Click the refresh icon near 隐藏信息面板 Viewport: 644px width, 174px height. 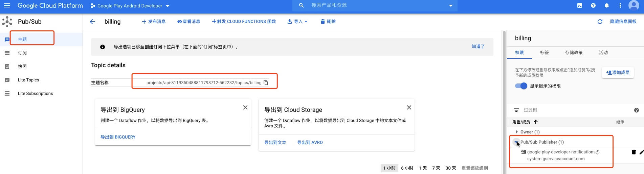(600, 22)
